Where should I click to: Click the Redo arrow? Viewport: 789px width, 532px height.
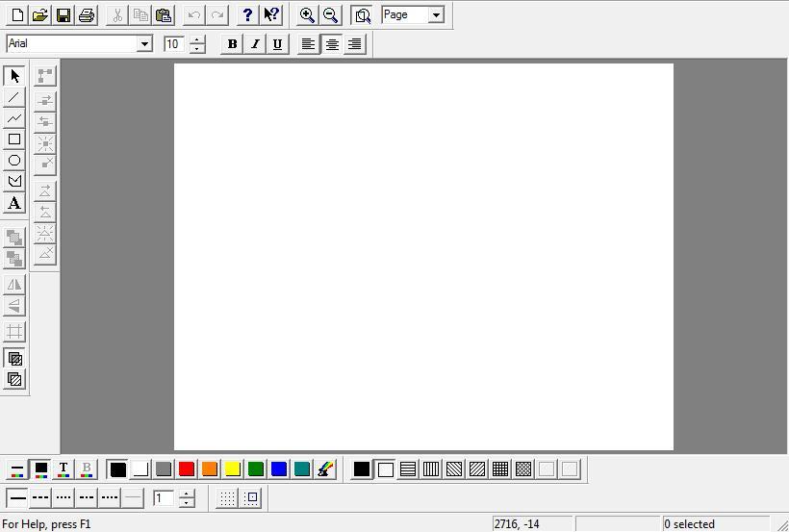[217, 15]
